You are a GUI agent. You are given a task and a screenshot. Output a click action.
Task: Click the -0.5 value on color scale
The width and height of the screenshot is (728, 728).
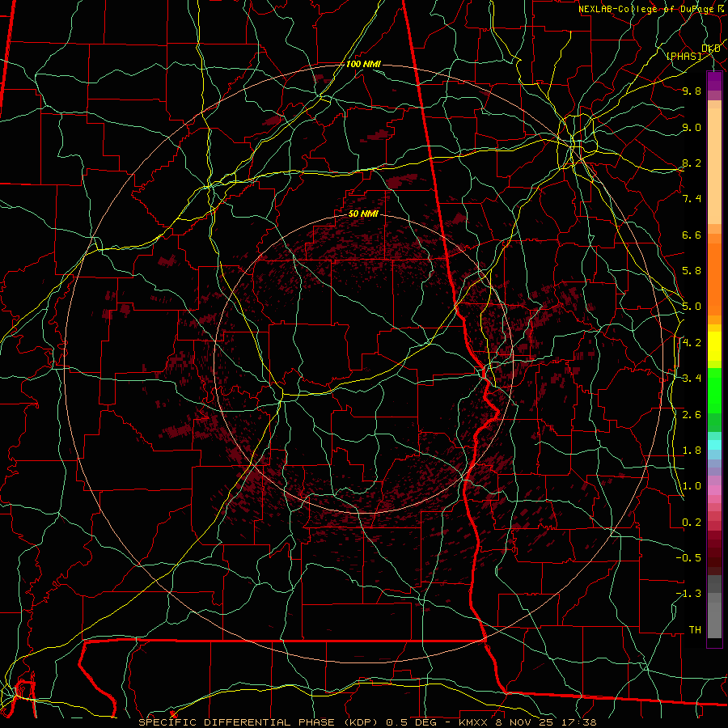tap(688, 558)
